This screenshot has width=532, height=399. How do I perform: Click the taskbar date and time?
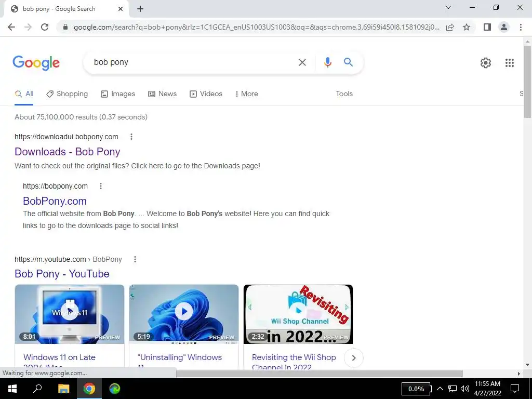click(x=487, y=389)
